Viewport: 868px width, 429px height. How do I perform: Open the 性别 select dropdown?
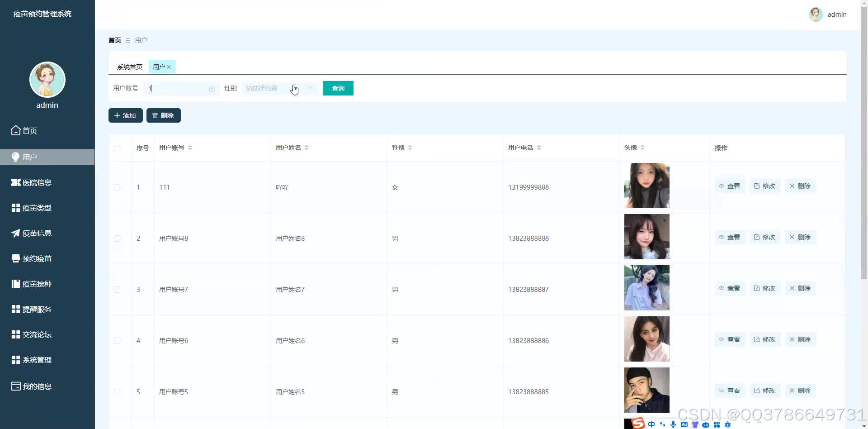pyautogui.click(x=279, y=88)
